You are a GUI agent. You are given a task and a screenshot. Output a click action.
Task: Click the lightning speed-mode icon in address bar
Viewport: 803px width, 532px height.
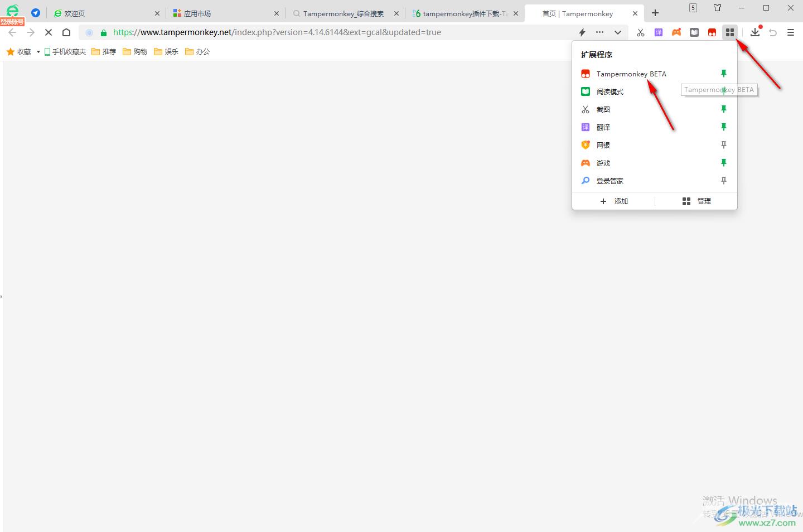tap(582, 32)
